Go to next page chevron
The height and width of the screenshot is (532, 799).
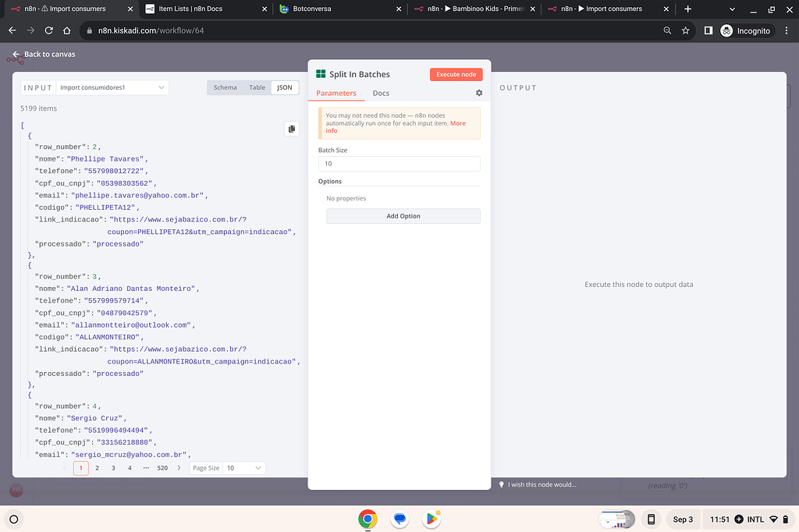179,468
